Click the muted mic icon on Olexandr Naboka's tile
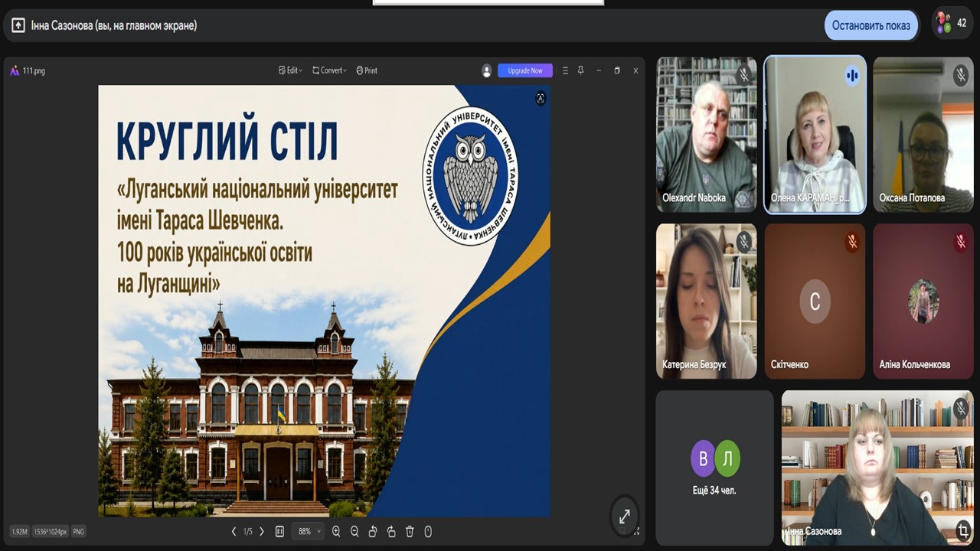 [743, 75]
